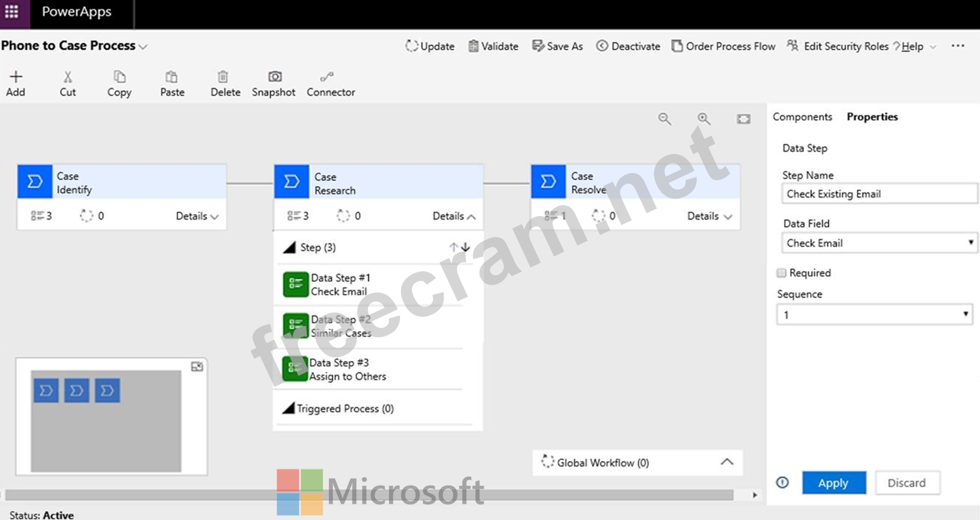Click the Delete trash icon
The image size is (980, 520).
pos(223,77)
